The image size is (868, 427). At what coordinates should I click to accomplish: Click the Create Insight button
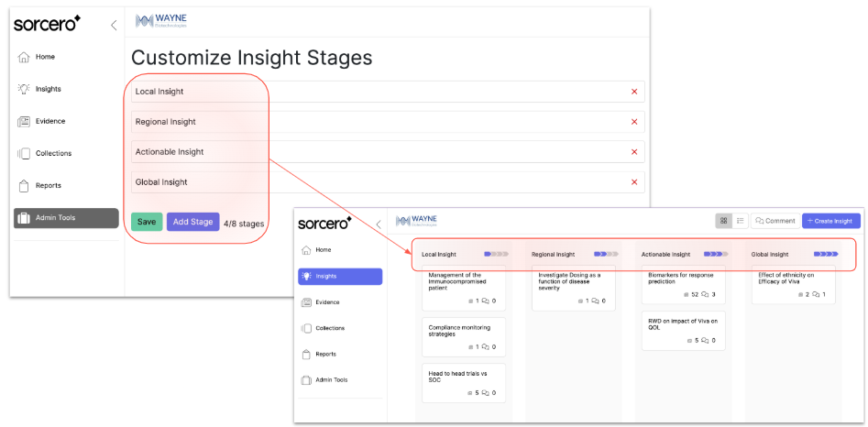click(x=830, y=221)
